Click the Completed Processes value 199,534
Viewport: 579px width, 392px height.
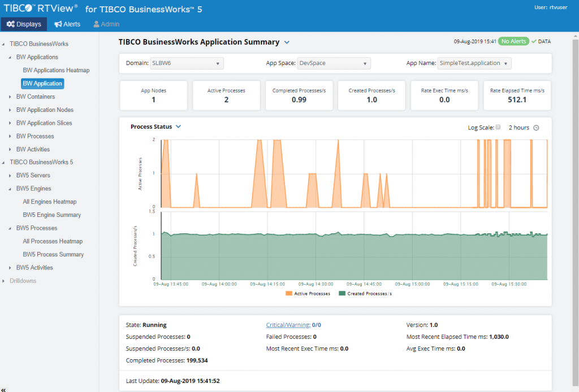coord(197,360)
